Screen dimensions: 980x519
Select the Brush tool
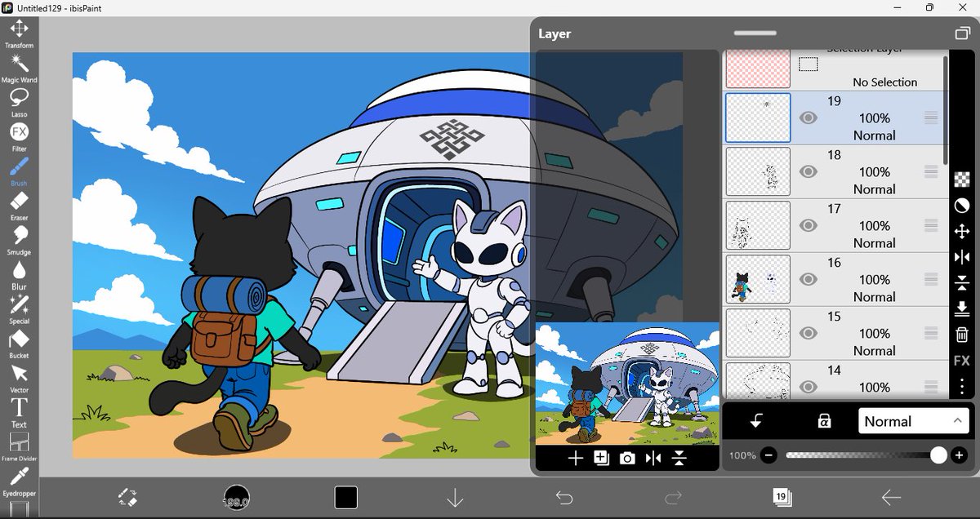tap(19, 171)
